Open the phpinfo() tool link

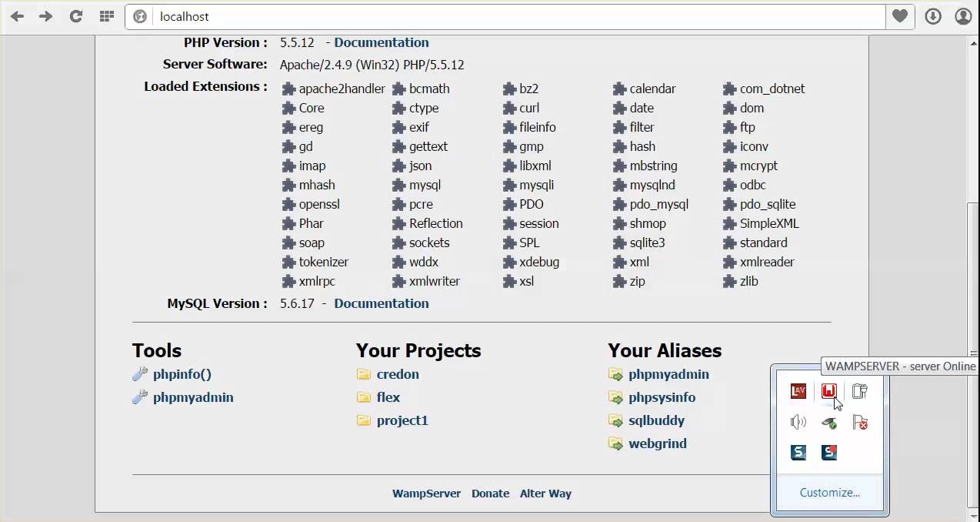tap(182, 374)
